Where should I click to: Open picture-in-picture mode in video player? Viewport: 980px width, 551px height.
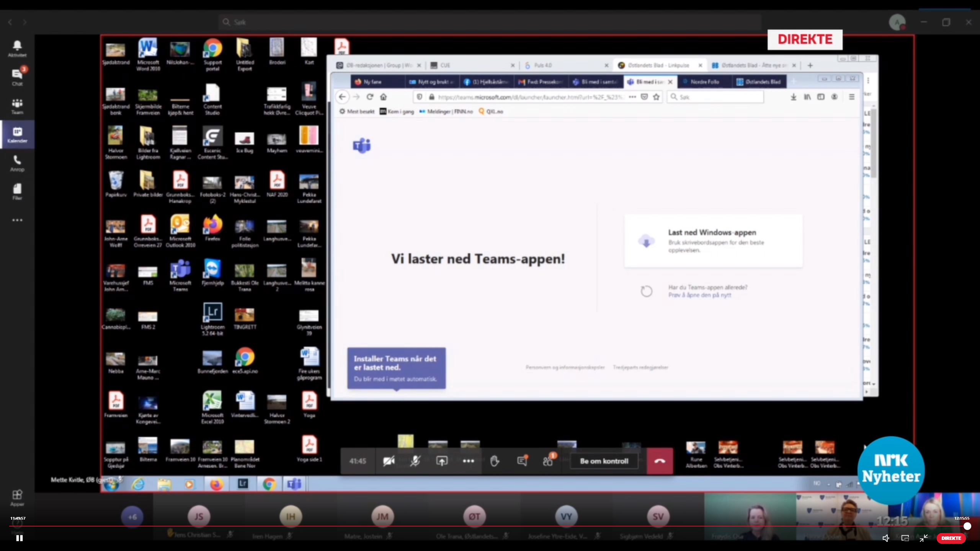pos(905,538)
